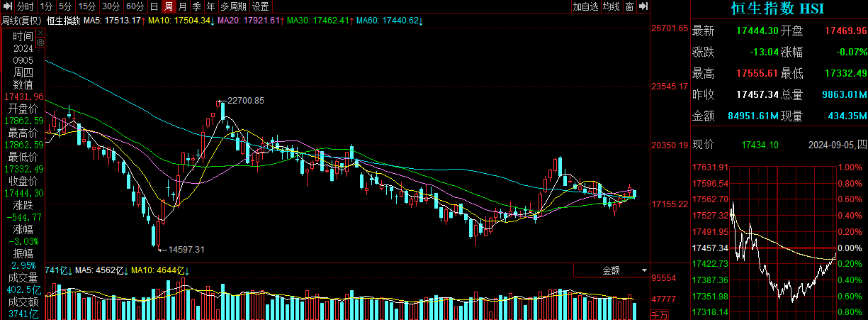The image size is (868, 320).
Task: Click the 开盘 value 17469.96
Action: 845,31
